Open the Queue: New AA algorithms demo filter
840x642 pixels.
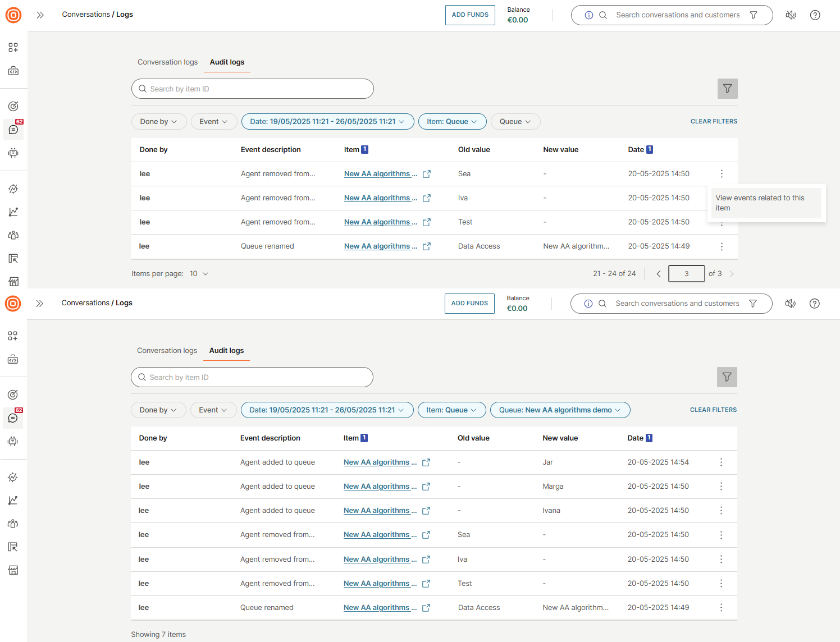pos(560,410)
